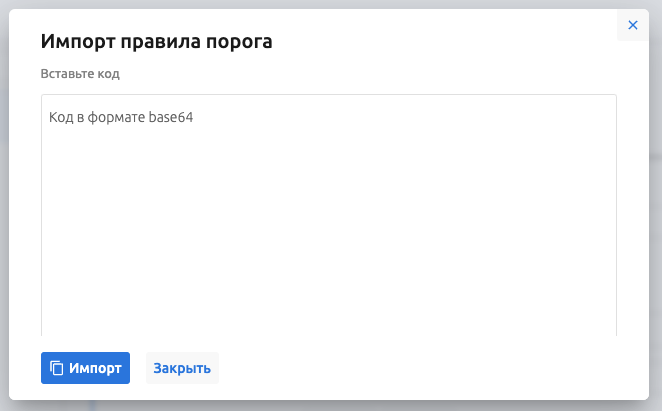Hit the blue X in the dialog corner
Screen dimensions: 662x411
[x=632, y=25]
